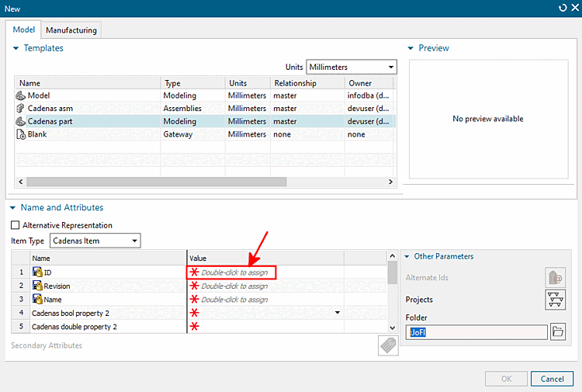
Task: Click the Secondary Attributes tag icon
Action: click(388, 345)
